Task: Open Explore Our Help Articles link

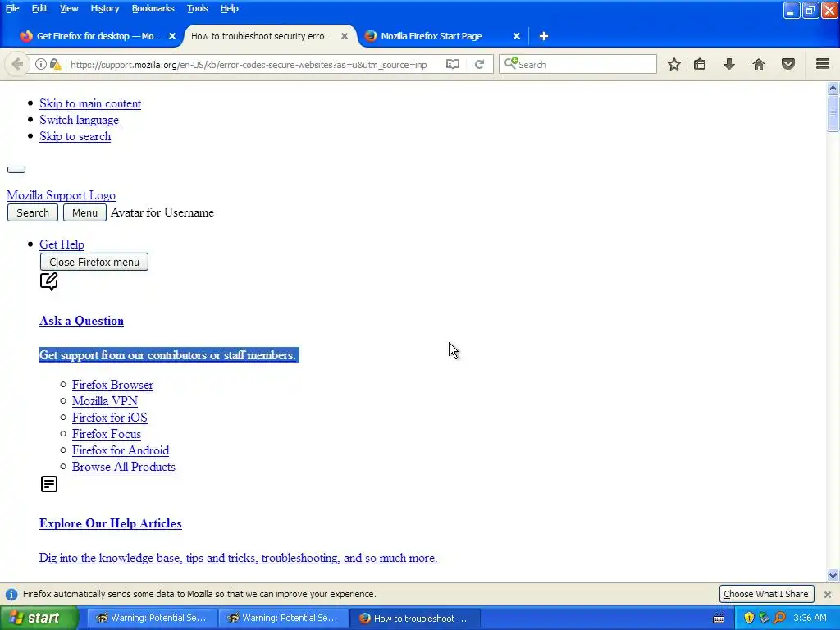Action: (111, 523)
